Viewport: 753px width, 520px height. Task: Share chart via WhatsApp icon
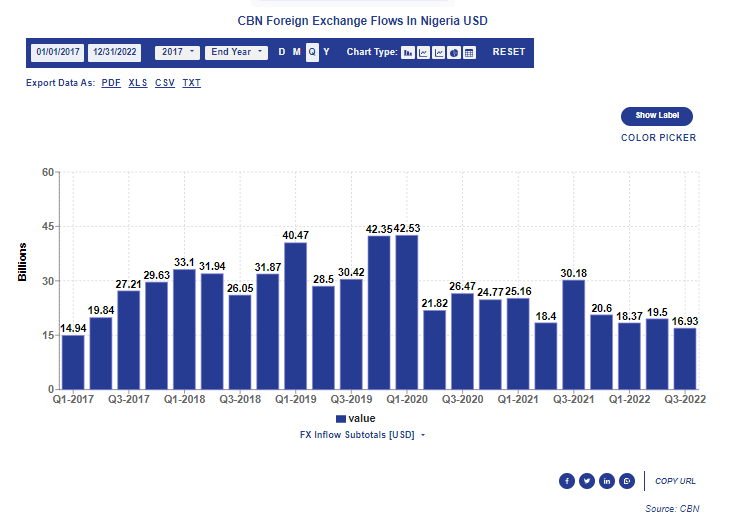[x=627, y=481]
